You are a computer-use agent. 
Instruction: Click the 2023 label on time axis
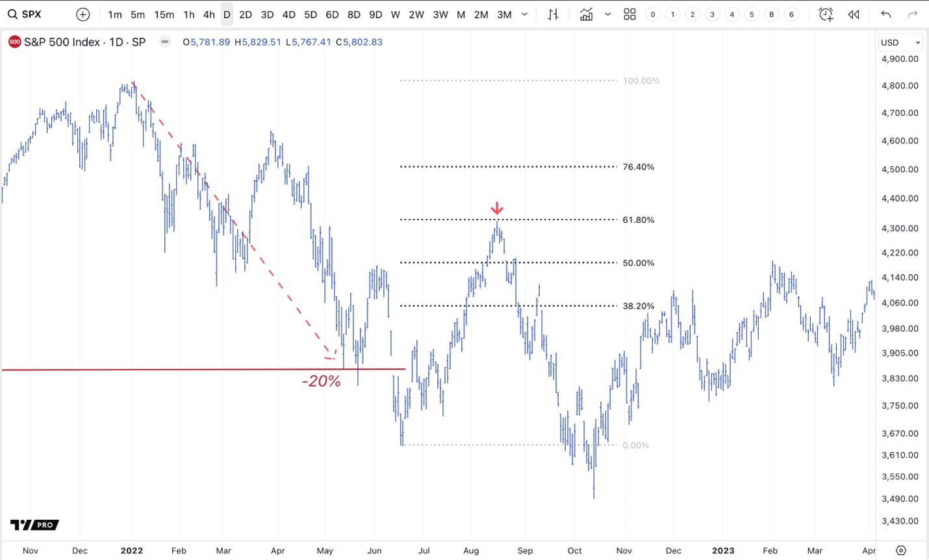[723, 550]
